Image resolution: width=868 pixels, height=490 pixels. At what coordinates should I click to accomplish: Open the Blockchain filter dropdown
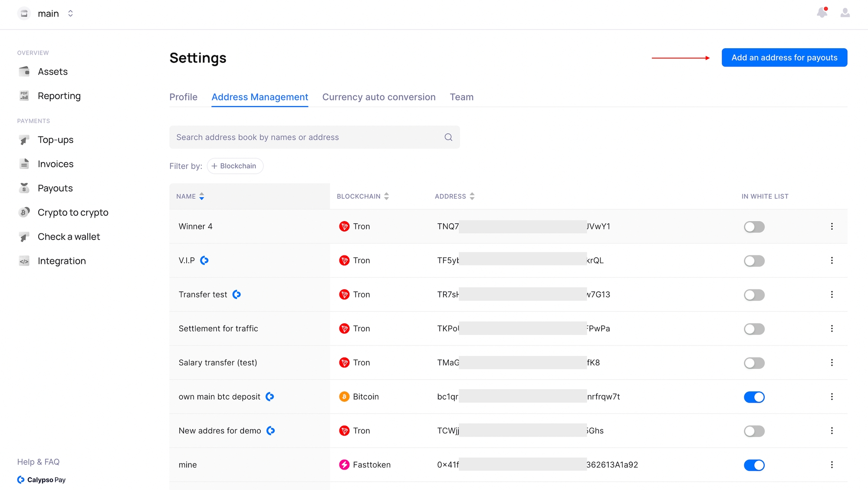pyautogui.click(x=235, y=166)
